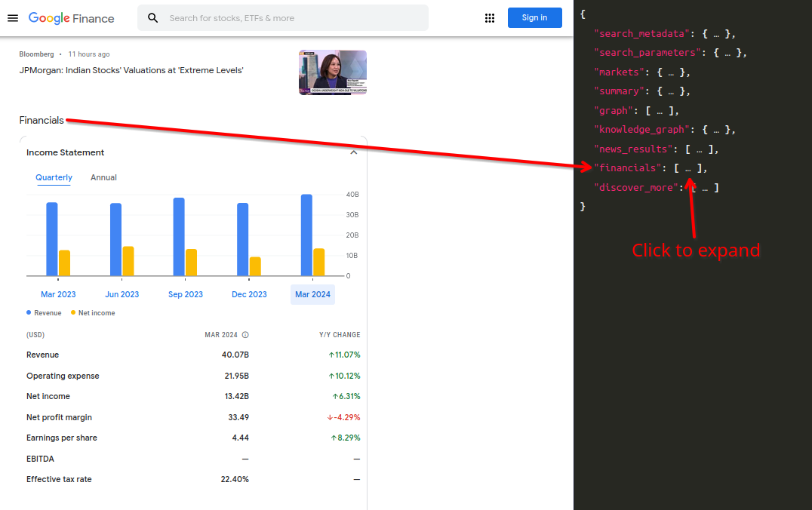Open the hamburger main menu
The width and height of the screenshot is (812, 510).
click(13, 18)
